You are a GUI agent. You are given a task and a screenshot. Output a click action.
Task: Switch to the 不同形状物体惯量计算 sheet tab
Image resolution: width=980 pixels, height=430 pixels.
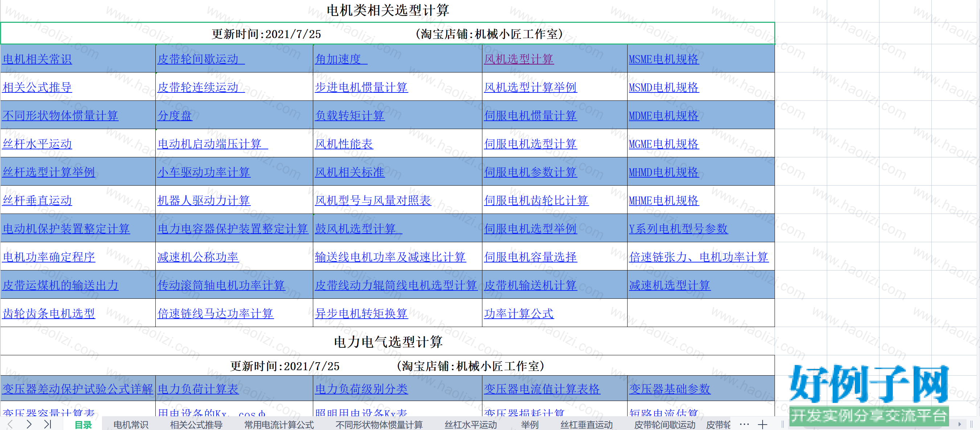tap(379, 424)
